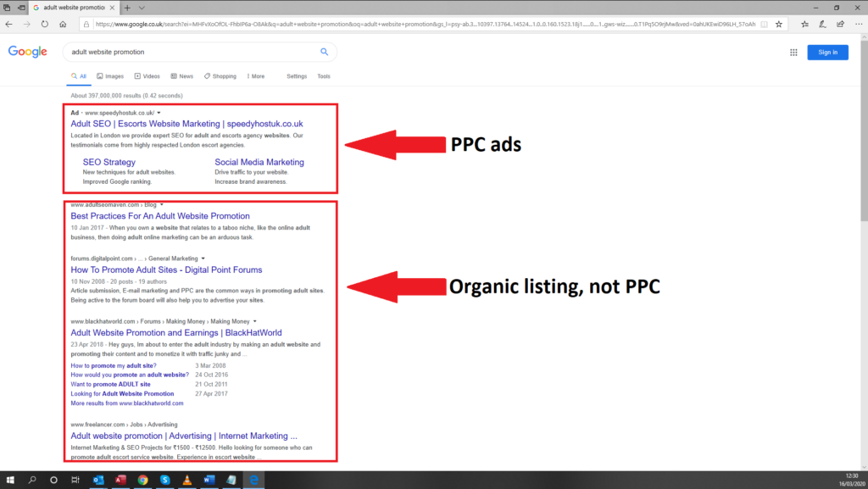Open the browser home page

pyautogui.click(x=63, y=24)
